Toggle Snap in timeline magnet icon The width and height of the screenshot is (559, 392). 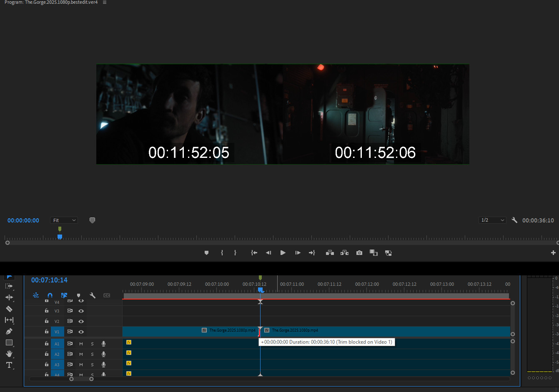pos(50,295)
